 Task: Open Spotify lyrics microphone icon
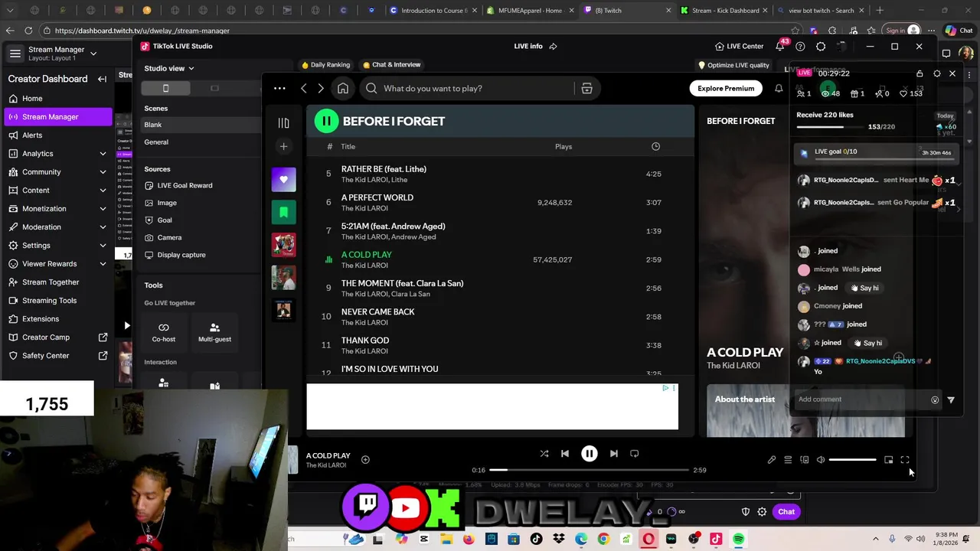point(772,460)
